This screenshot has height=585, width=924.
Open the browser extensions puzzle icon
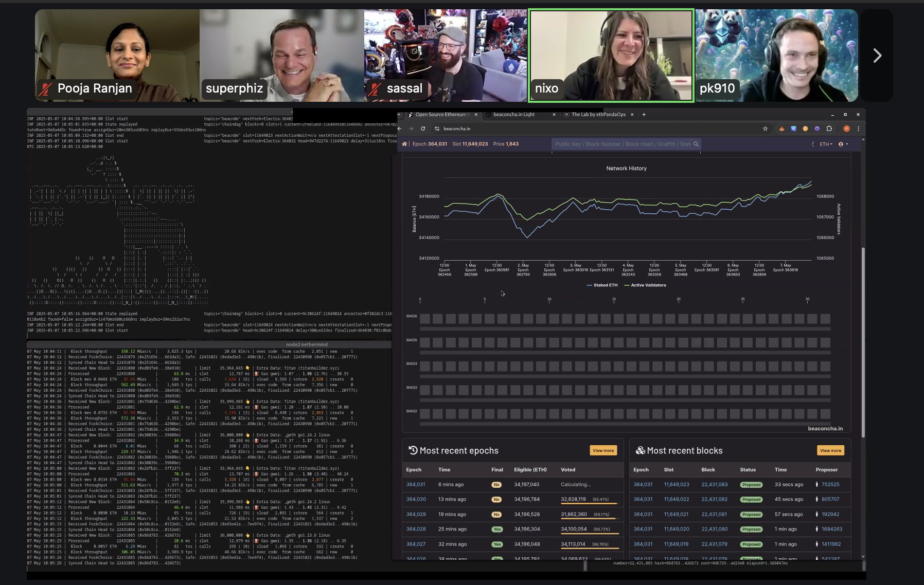point(829,129)
